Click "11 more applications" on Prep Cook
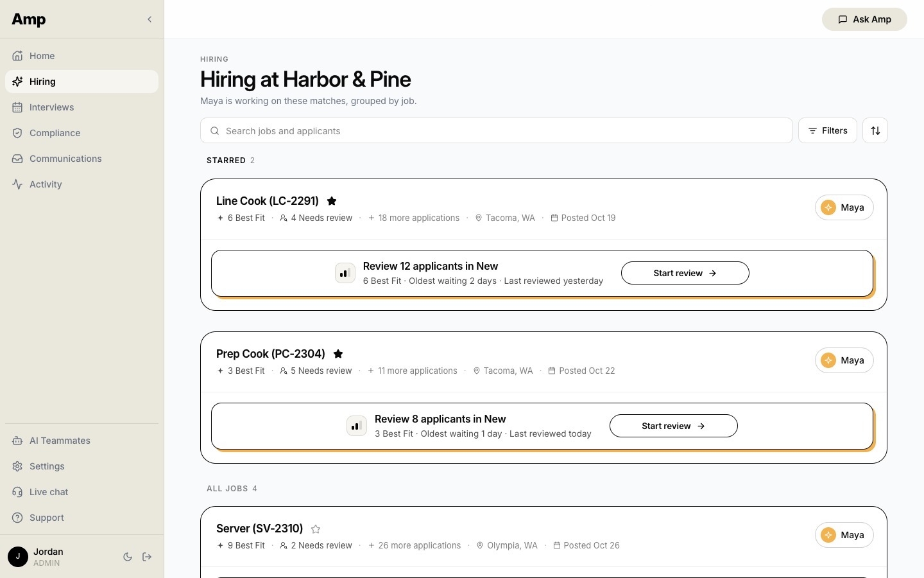This screenshot has height=578, width=924. coord(413,371)
